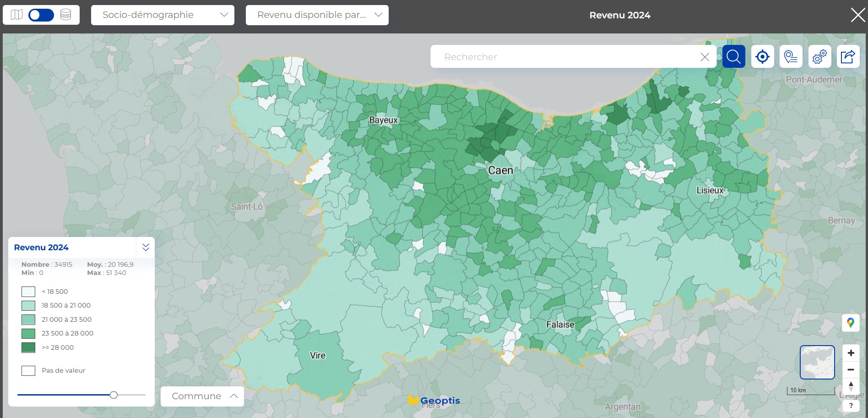
Task: Click the blue search magnifier button
Action: click(733, 57)
